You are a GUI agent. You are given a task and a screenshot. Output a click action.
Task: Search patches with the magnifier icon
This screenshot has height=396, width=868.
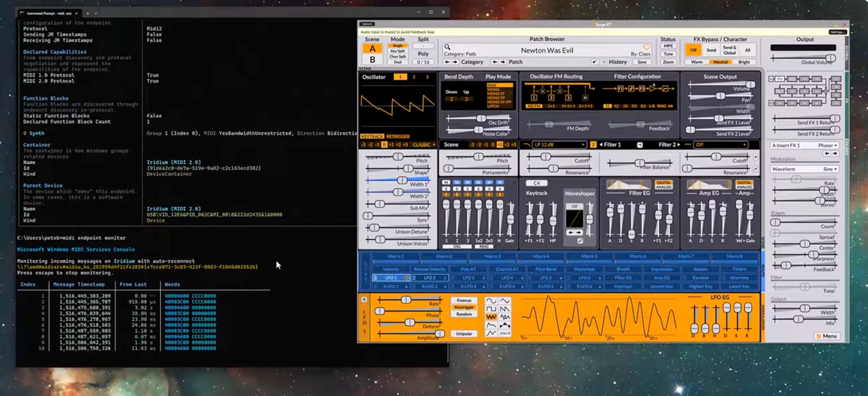447,47
